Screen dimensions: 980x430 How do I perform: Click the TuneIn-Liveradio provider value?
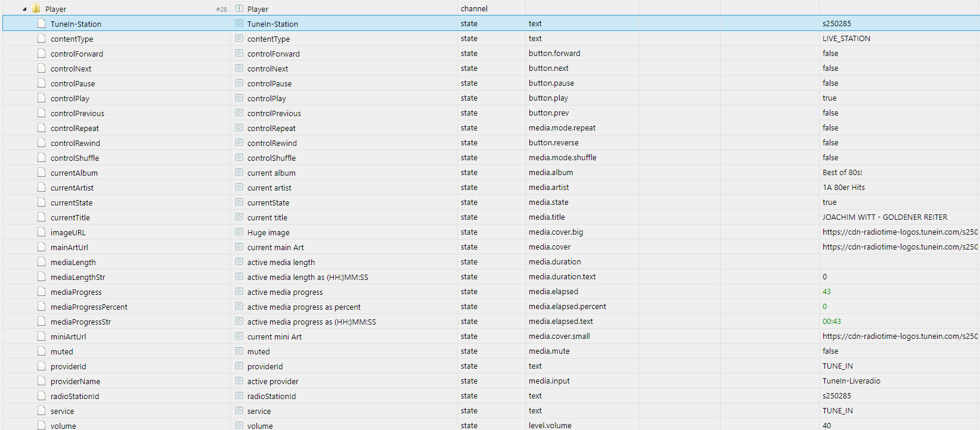pos(851,381)
